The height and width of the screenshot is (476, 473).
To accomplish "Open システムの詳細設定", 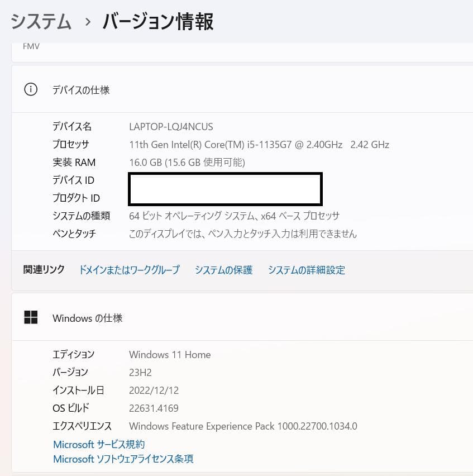I will click(306, 270).
